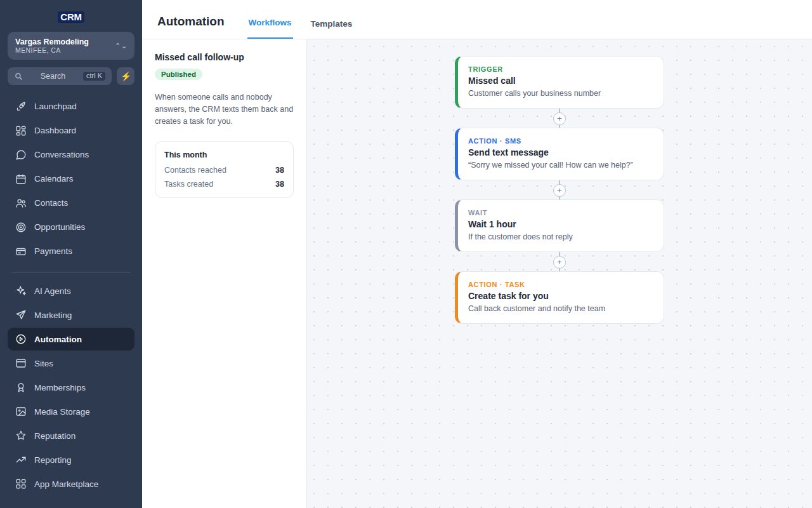Image resolution: width=812 pixels, height=508 pixels.
Task: Click the MENIFEE, CA location text
Action: coord(38,50)
